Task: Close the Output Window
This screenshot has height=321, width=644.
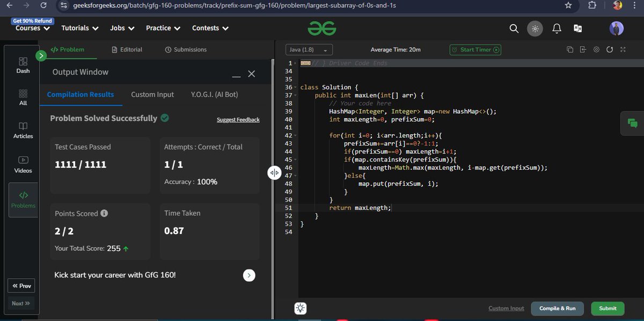Action: (x=252, y=74)
